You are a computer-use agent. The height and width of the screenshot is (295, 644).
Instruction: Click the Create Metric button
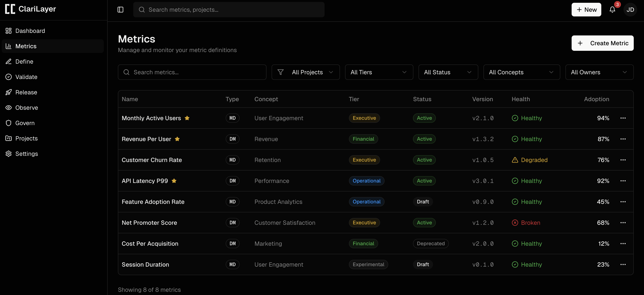603,43
